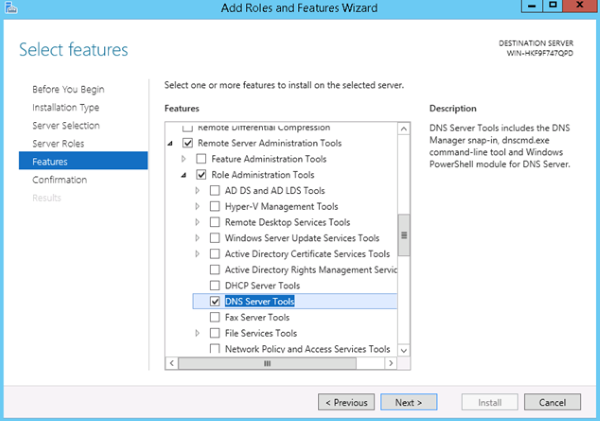Check Windows Server Update Services Tools
600x421 pixels.
pyautogui.click(x=215, y=238)
